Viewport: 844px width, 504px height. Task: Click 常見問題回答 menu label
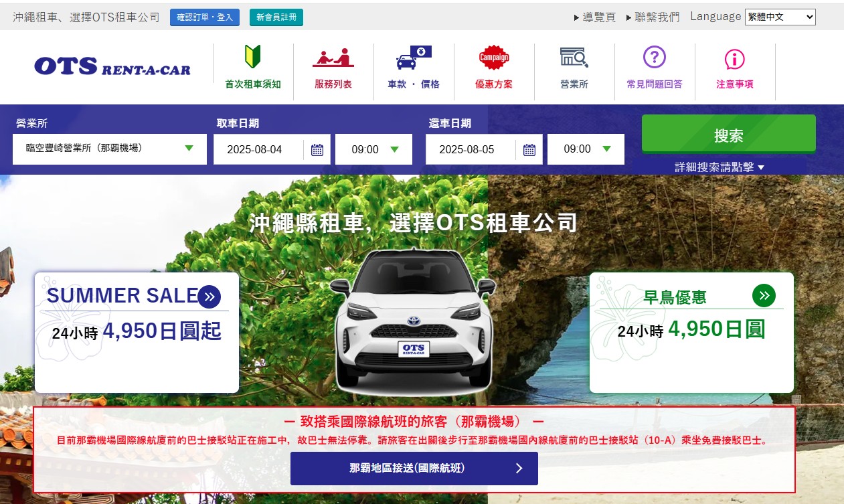655,84
